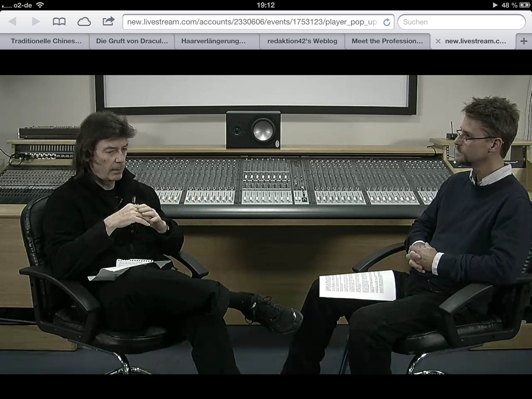Reload the livestream page
This screenshot has width=532, height=399.
click(387, 22)
